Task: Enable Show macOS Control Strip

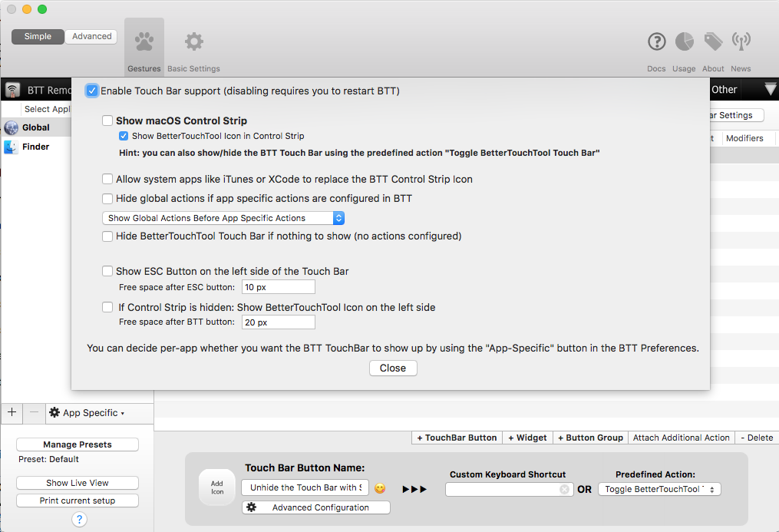Action: [107, 121]
